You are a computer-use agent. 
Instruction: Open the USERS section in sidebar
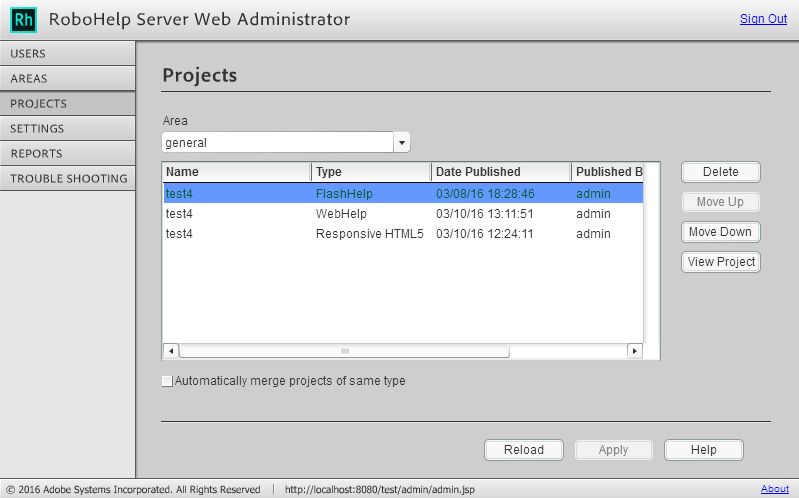68,54
